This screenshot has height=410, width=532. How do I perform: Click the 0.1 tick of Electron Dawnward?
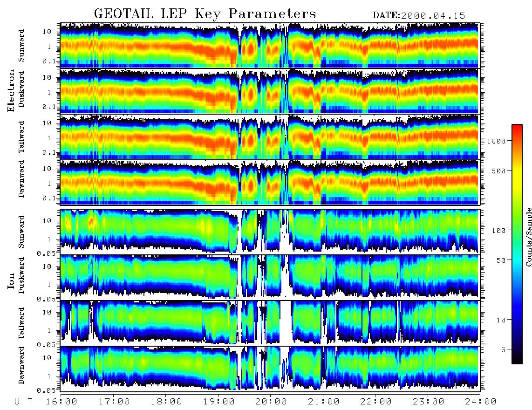pos(49,198)
